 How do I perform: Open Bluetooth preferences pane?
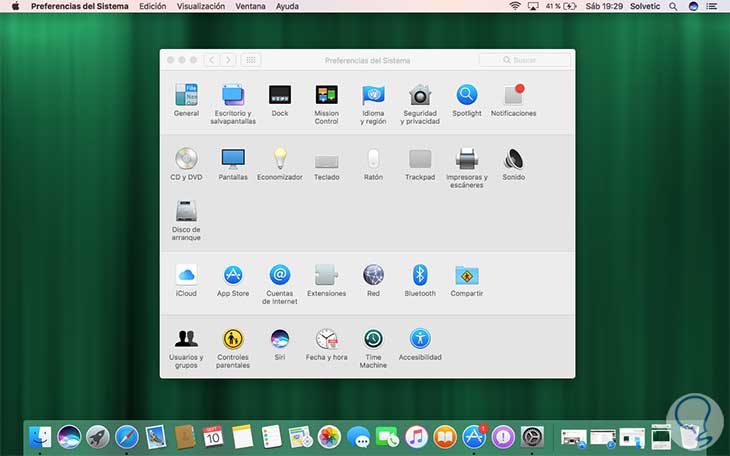point(420,275)
